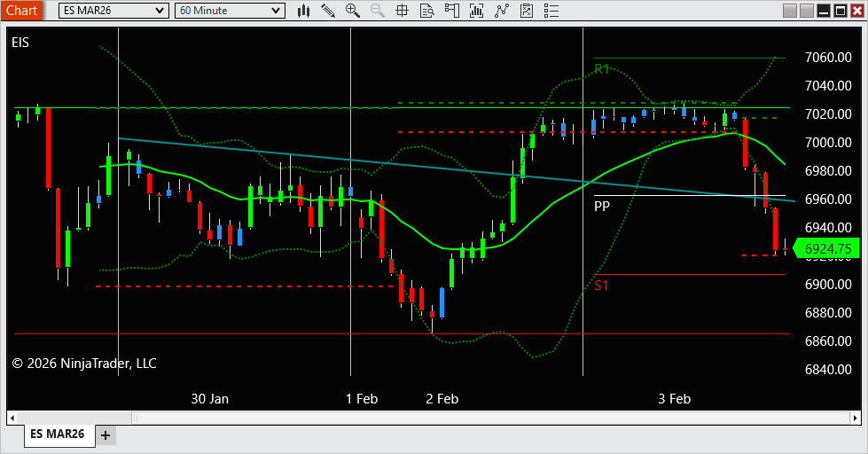Open the 60 Minute interval dropdown
868x454 pixels.
coord(230,11)
